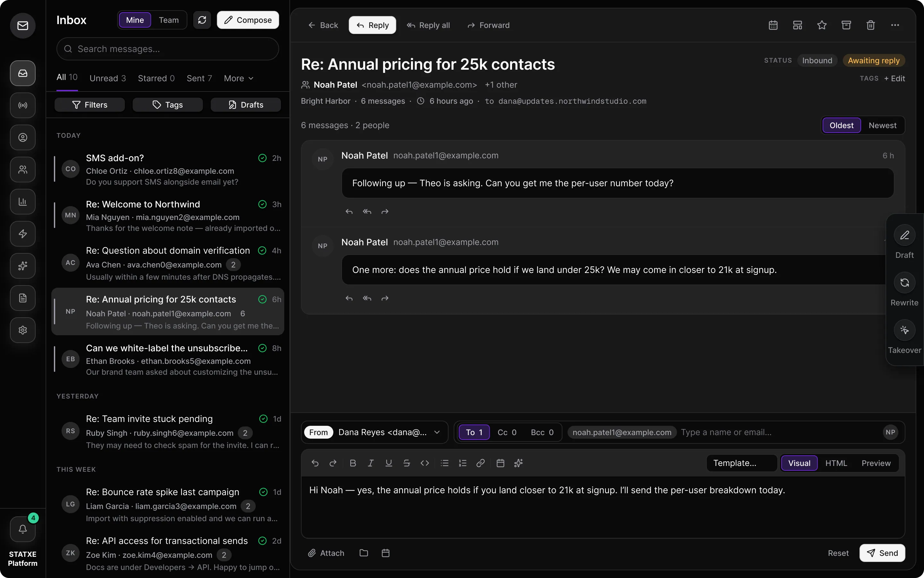Switch inbox view to Mine
Image resolution: width=924 pixels, height=578 pixels.
click(135, 20)
